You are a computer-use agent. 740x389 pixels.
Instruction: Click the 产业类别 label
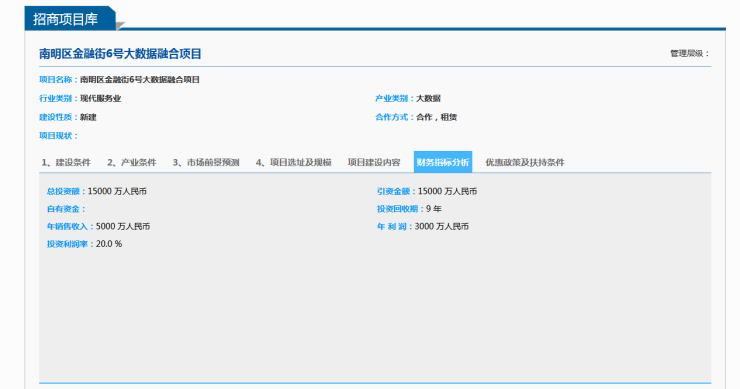pos(395,99)
